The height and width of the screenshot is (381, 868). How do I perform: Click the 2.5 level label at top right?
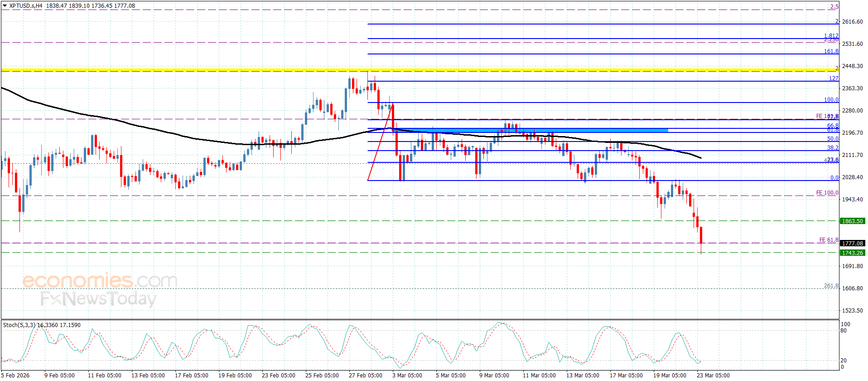click(834, 7)
